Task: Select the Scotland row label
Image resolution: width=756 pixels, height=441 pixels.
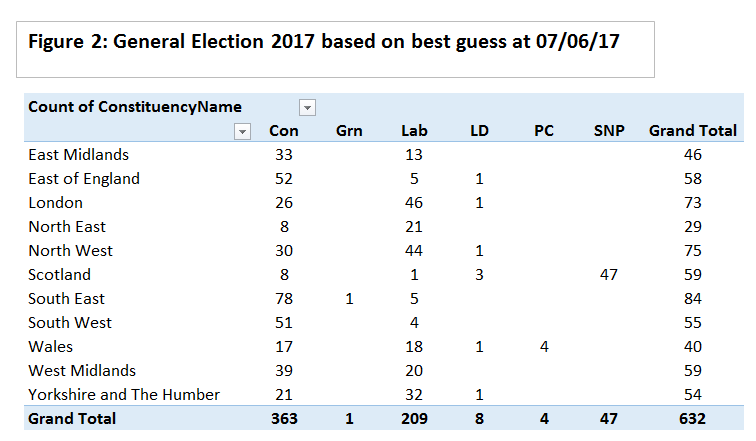Action: (x=60, y=275)
